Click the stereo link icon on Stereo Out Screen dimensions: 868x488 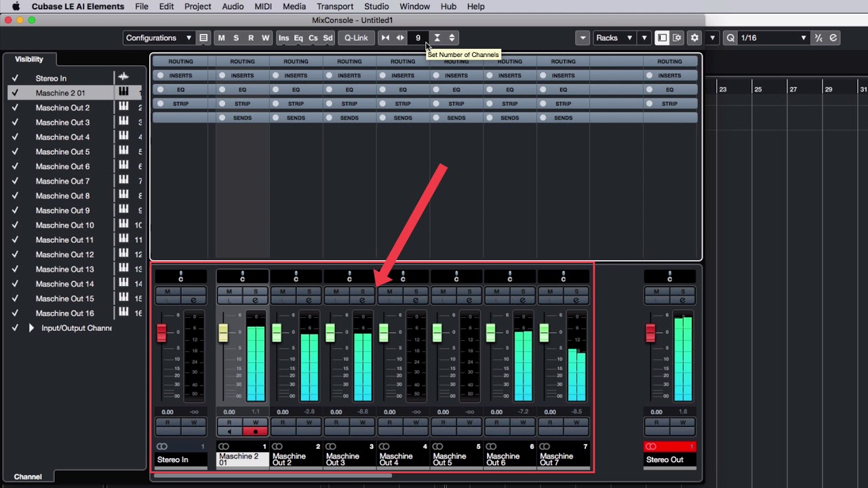(651, 447)
